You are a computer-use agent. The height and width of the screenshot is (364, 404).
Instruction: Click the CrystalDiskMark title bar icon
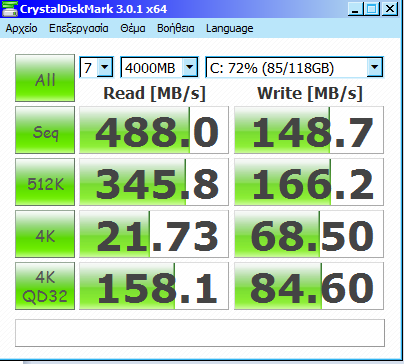[x=10, y=9]
